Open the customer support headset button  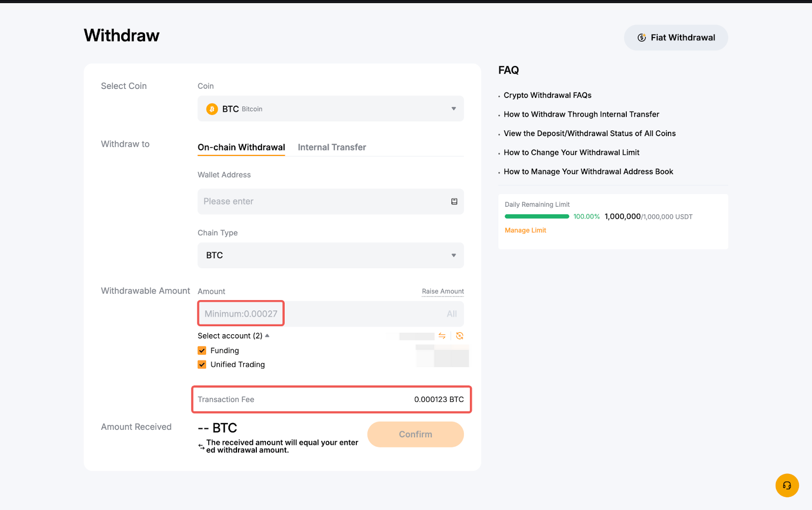(x=787, y=485)
